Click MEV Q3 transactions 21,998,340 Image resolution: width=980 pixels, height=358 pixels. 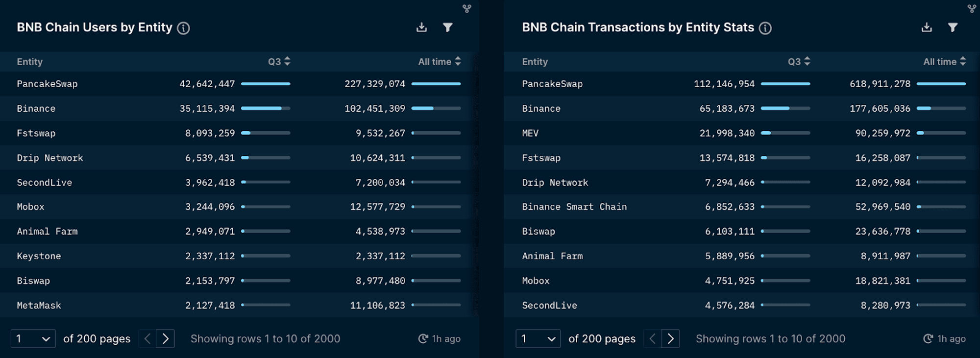point(727,133)
